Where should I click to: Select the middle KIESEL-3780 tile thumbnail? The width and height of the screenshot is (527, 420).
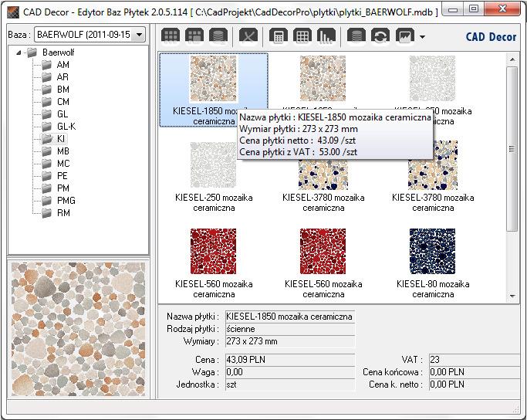click(x=323, y=174)
